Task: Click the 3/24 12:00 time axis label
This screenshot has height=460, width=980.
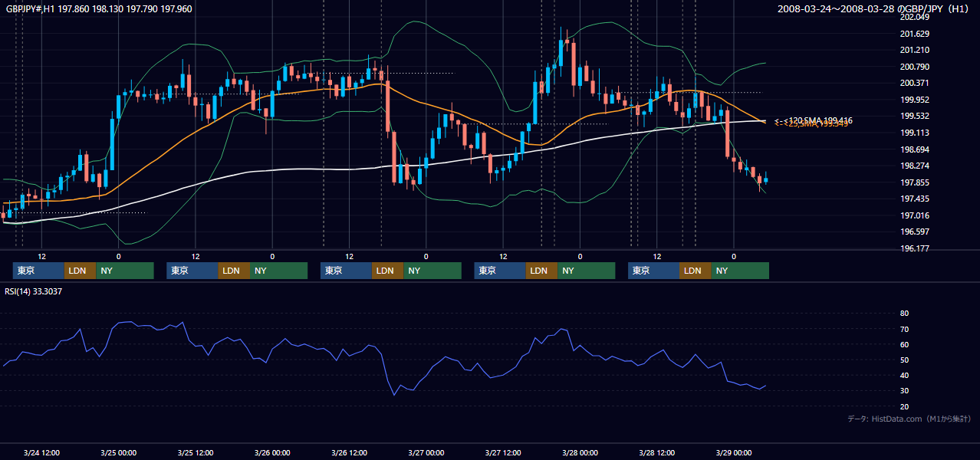Action: [x=41, y=452]
